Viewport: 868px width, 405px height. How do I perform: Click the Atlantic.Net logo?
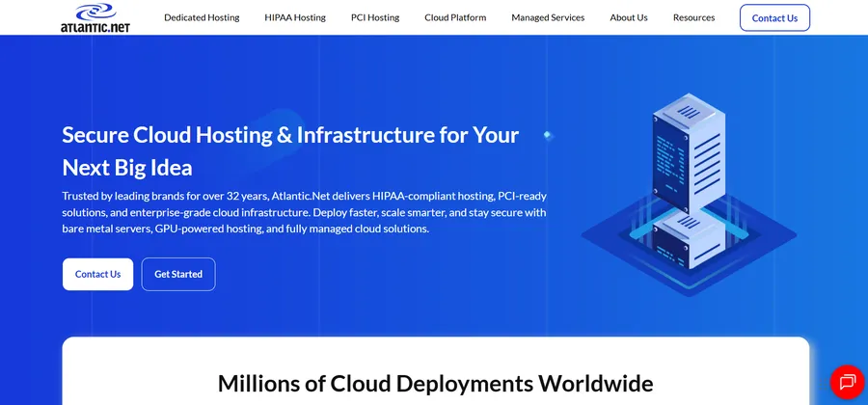tap(95, 17)
